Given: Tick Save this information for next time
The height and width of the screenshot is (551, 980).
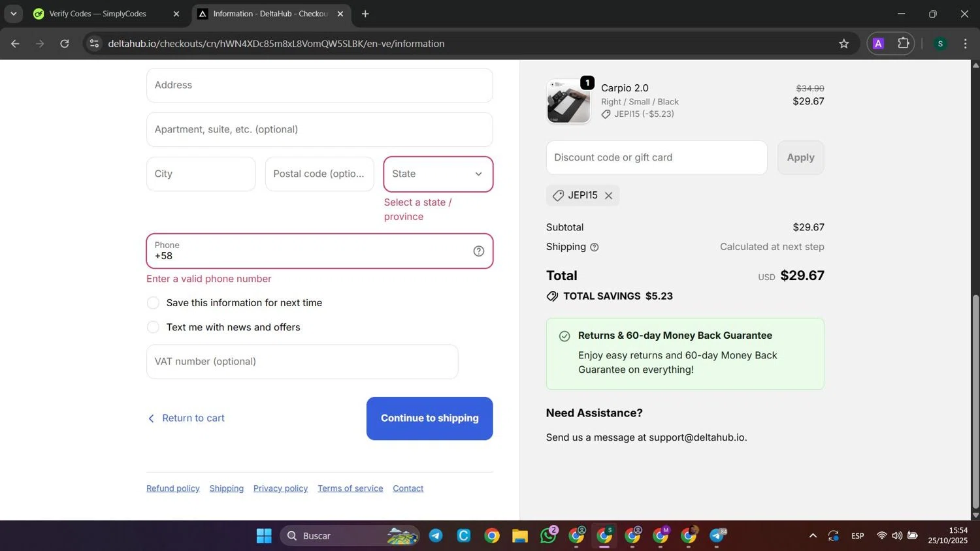Looking at the screenshot, I should coord(153,303).
